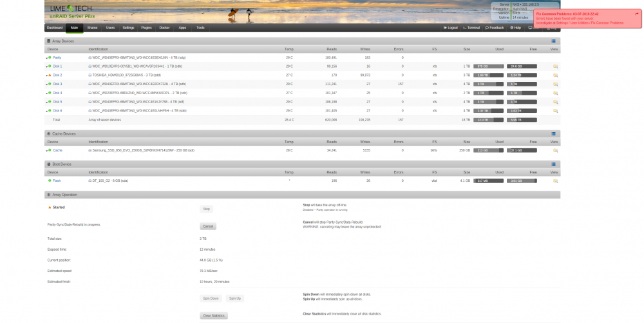Click the green status ball for Disk 1
644x323 pixels.
[50, 66]
